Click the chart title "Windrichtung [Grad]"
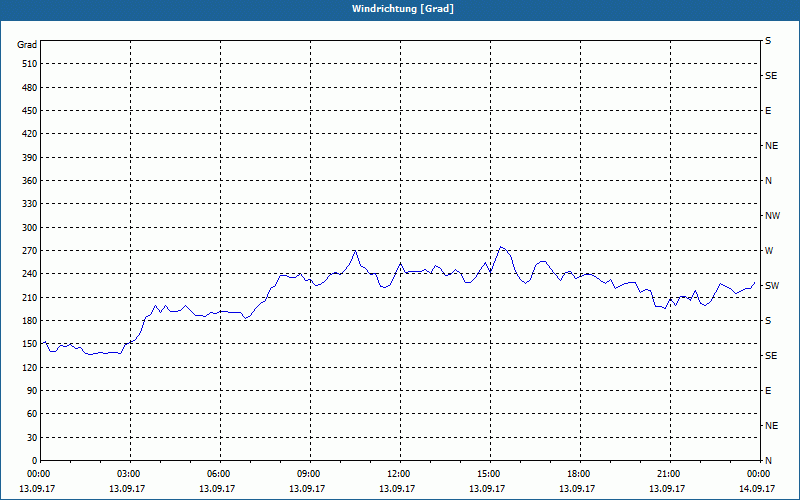The image size is (800, 500). click(403, 9)
